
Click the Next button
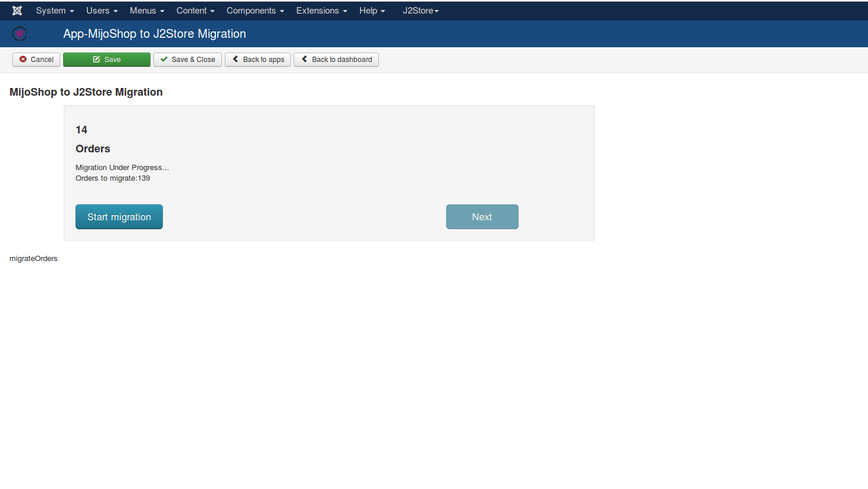tap(482, 217)
